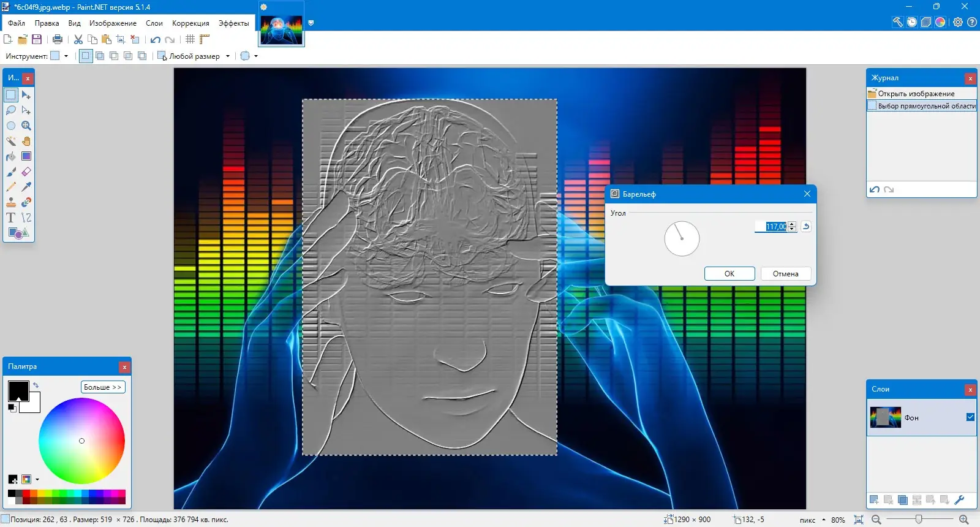Image resolution: width=980 pixels, height=527 pixels.
Task: Open the Правка menu
Action: tap(47, 23)
